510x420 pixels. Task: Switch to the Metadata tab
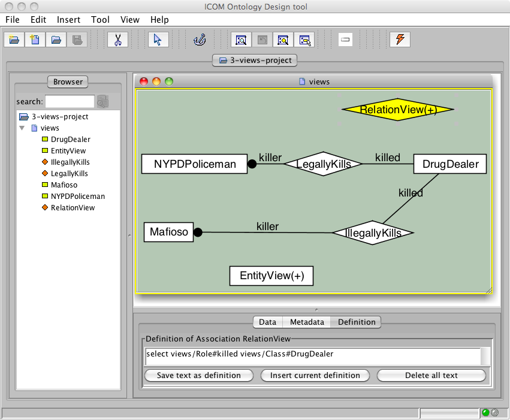coord(307,322)
